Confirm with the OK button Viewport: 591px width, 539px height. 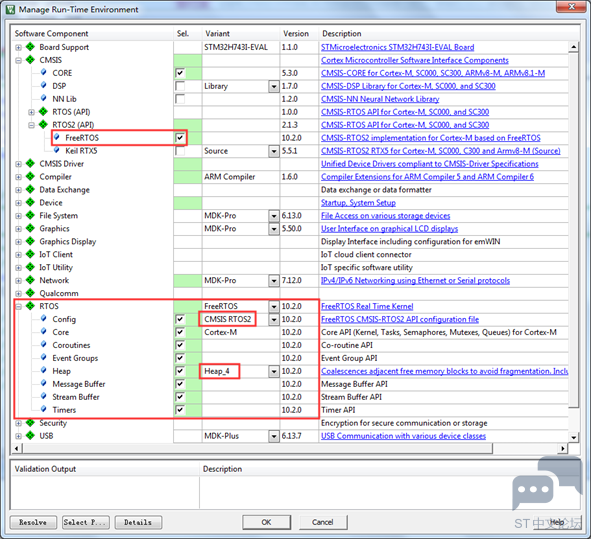266,522
